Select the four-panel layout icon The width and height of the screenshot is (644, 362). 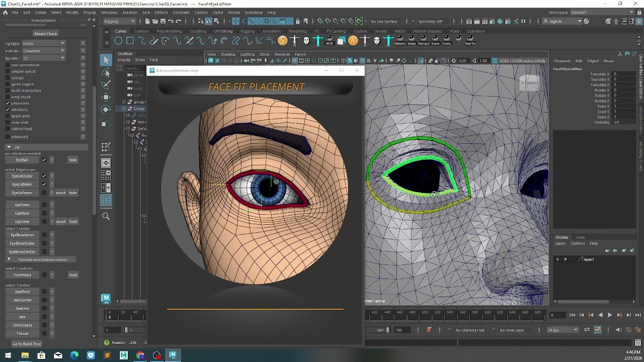(x=106, y=175)
